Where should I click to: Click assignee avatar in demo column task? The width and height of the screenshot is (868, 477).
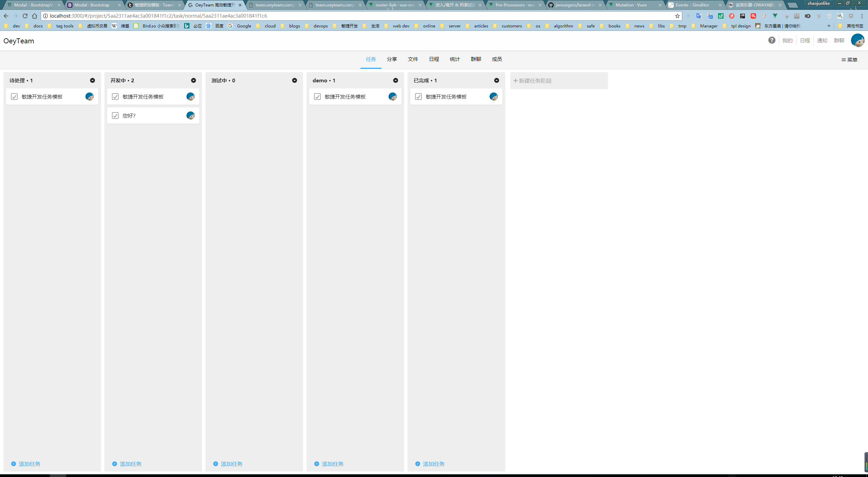(393, 97)
